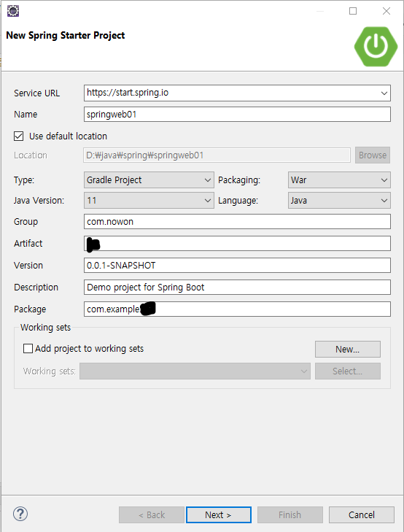
Task: Enable Add project to working sets
Action: click(28, 348)
